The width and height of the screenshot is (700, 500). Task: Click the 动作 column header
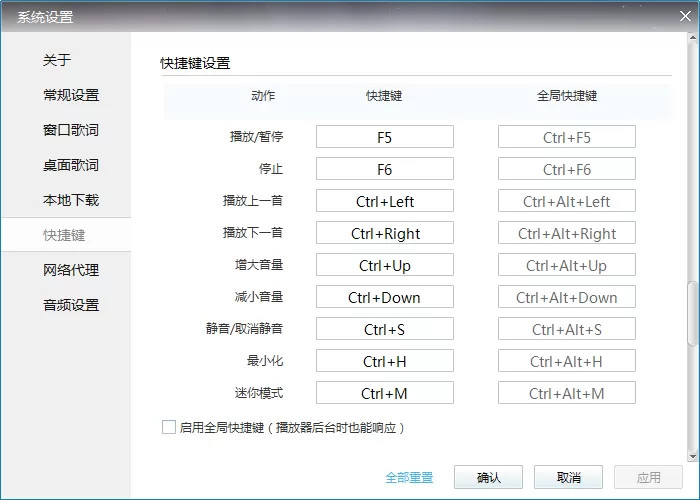click(x=263, y=96)
